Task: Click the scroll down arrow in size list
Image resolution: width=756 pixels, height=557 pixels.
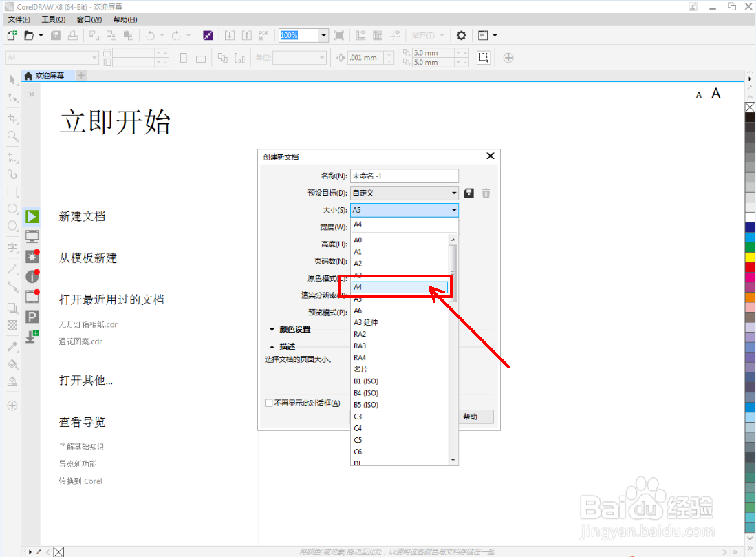Action: click(453, 461)
